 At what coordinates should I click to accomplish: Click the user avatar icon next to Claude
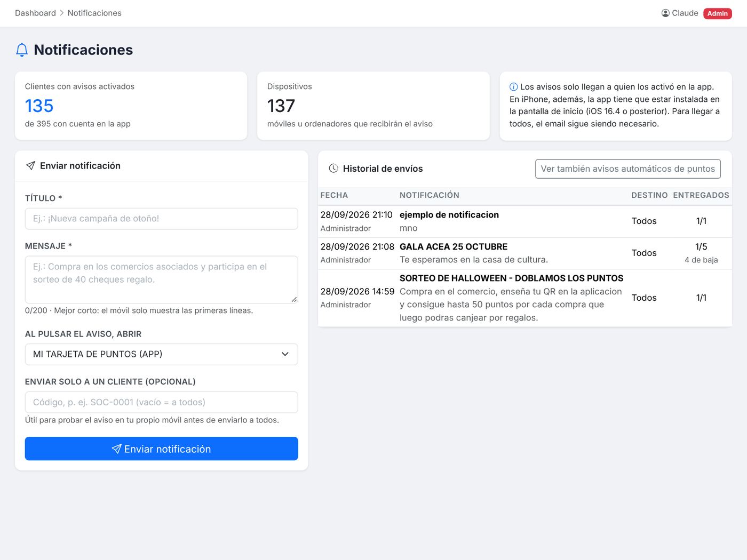pyautogui.click(x=665, y=13)
